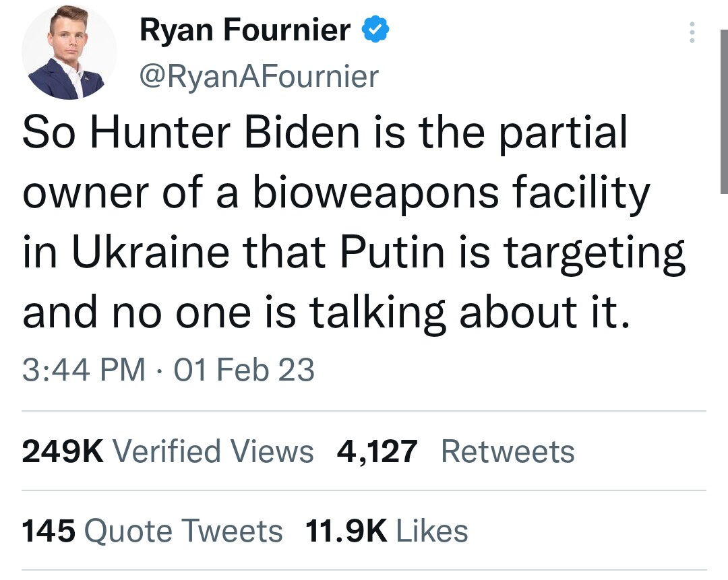Open Ryan Fournier's profile picture
Viewport: 728px width, 580px height.
tap(69, 53)
